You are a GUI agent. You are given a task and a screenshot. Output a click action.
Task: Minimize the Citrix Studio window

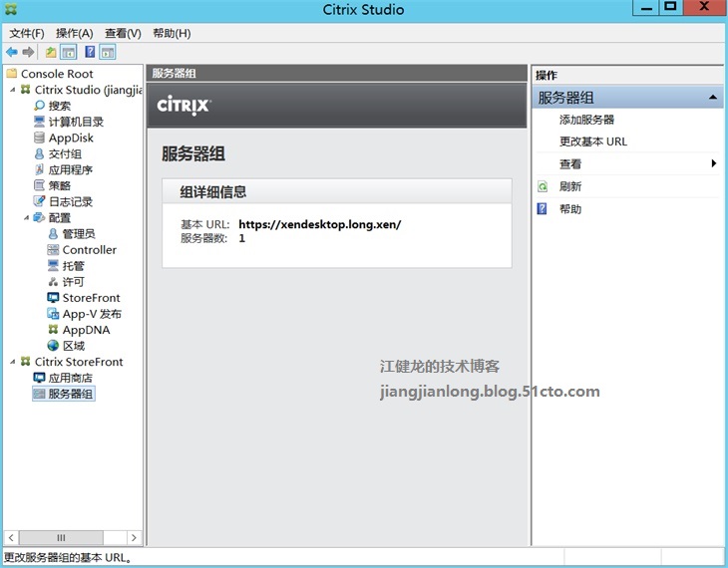click(x=646, y=8)
